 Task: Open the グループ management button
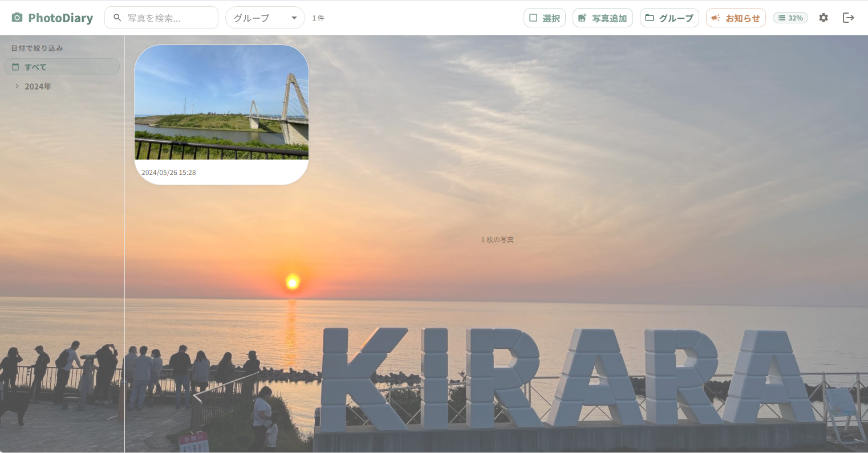click(x=670, y=18)
